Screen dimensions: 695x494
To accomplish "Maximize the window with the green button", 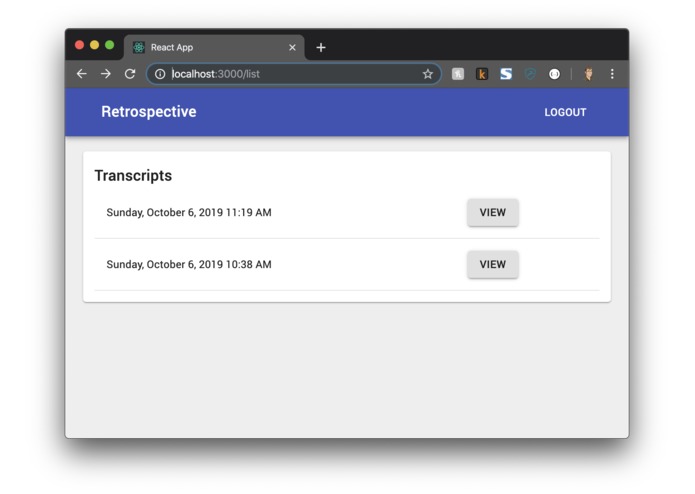I will (x=109, y=45).
